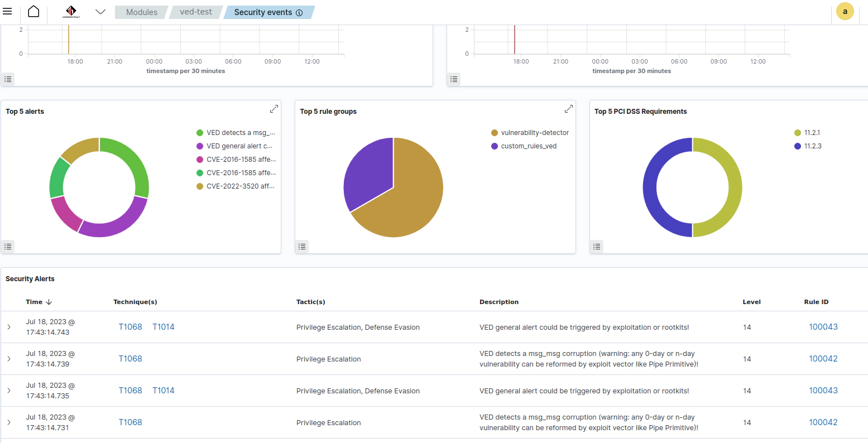Click the VED general alert legend swatch

[x=200, y=146]
